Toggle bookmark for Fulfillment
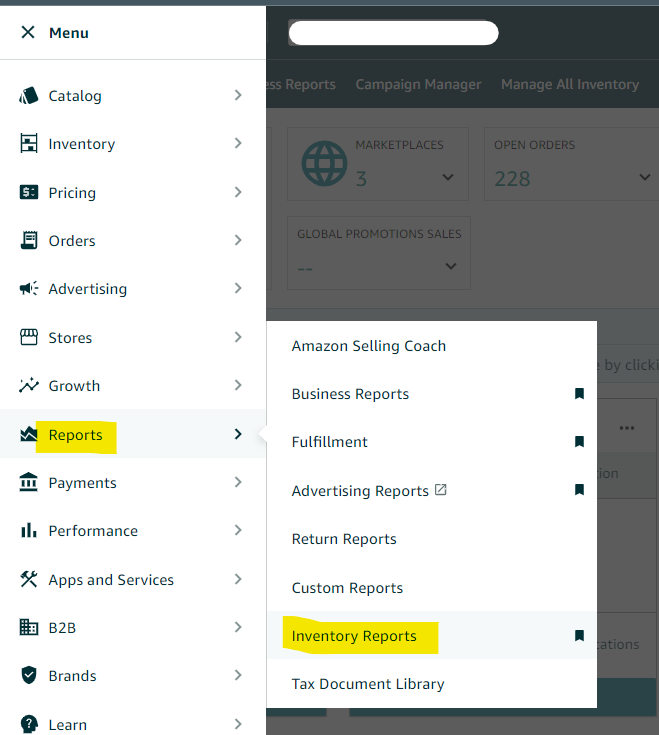 (x=579, y=442)
